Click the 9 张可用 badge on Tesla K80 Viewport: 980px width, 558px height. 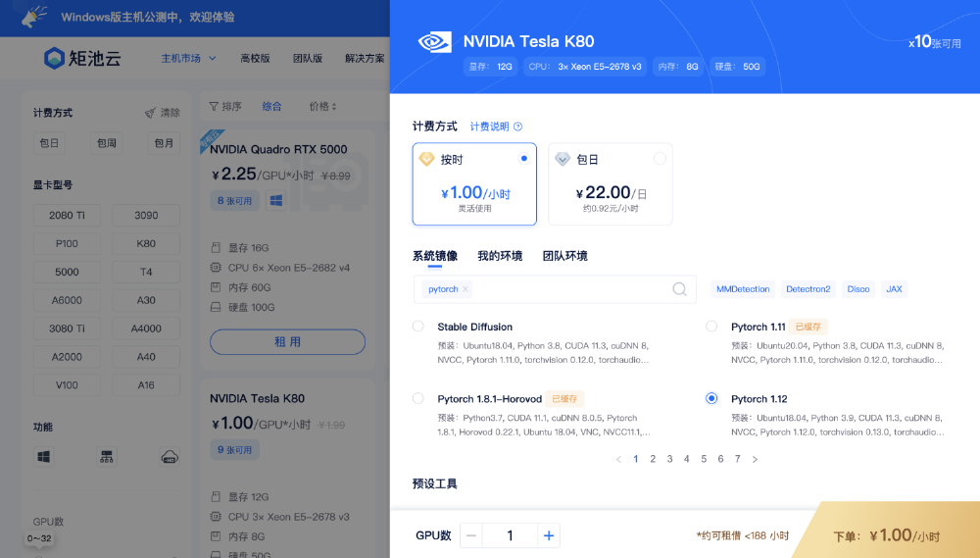[x=234, y=450]
